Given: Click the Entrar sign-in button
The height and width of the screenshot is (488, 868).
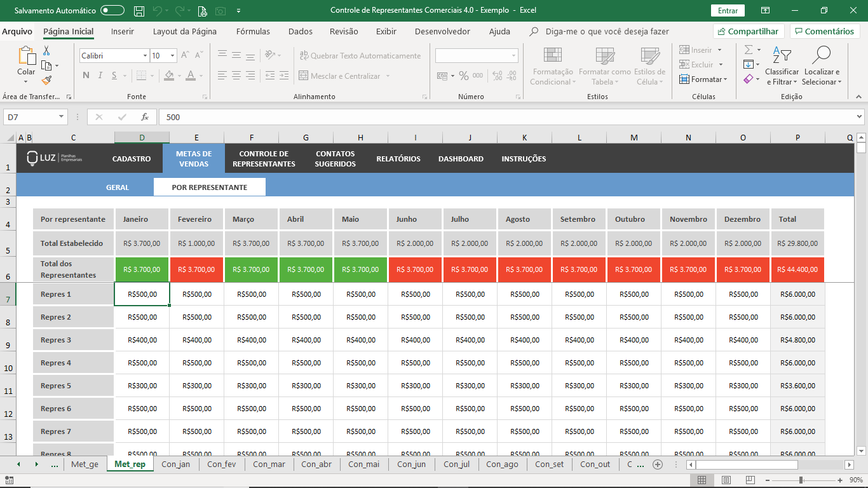Looking at the screenshot, I should pyautogui.click(x=728, y=11).
